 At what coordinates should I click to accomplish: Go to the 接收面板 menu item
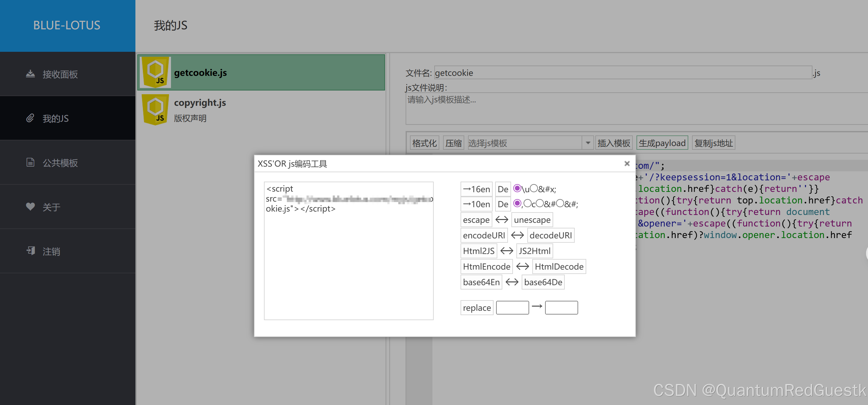tap(60, 74)
